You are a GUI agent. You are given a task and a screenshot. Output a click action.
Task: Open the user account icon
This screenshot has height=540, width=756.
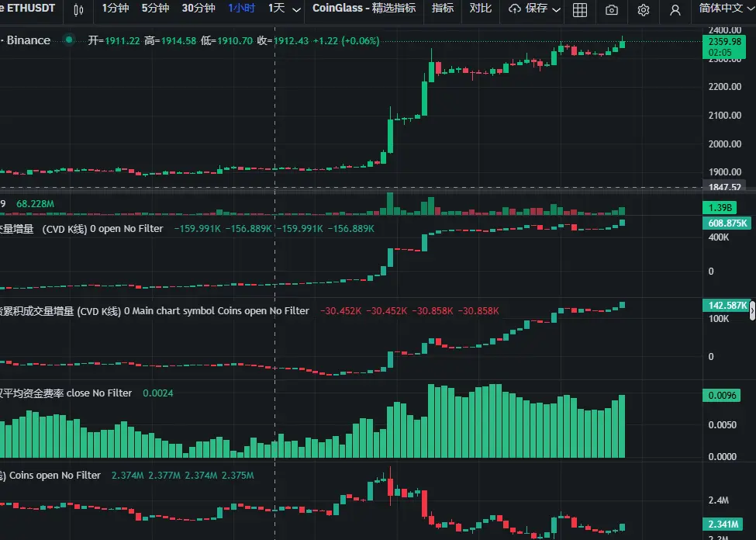[x=675, y=9]
